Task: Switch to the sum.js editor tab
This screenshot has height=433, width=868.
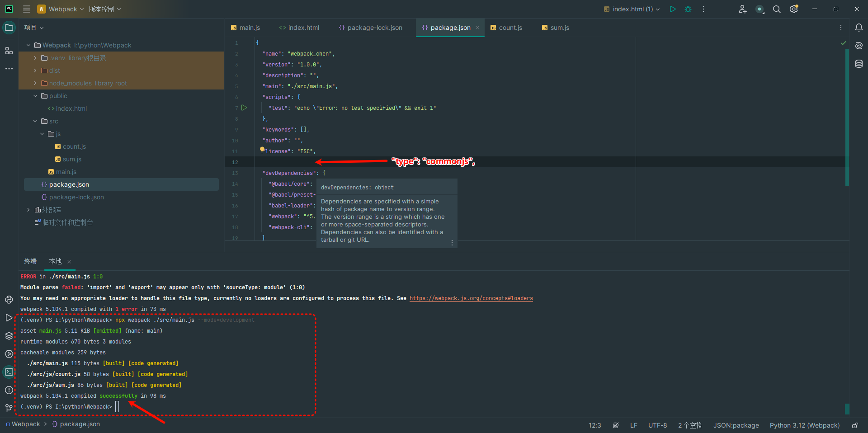Action: point(556,28)
